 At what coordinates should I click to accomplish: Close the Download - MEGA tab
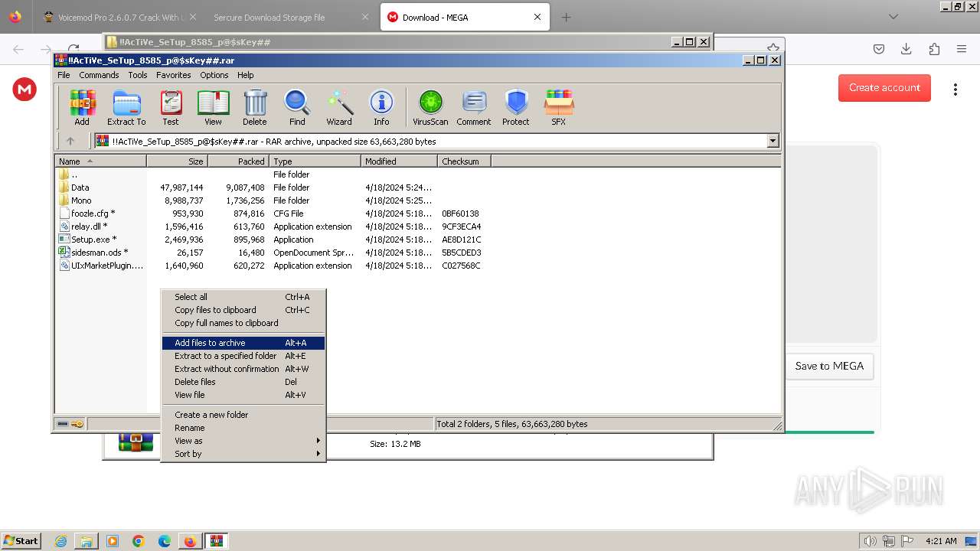pyautogui.click(x=537, y=17)
